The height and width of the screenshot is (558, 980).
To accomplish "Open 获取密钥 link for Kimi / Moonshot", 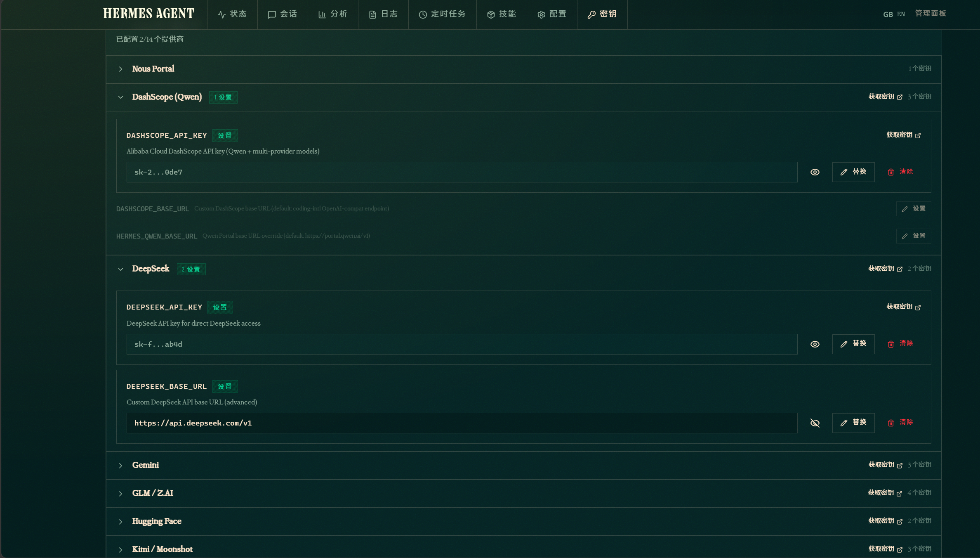I will pos(885,549).
